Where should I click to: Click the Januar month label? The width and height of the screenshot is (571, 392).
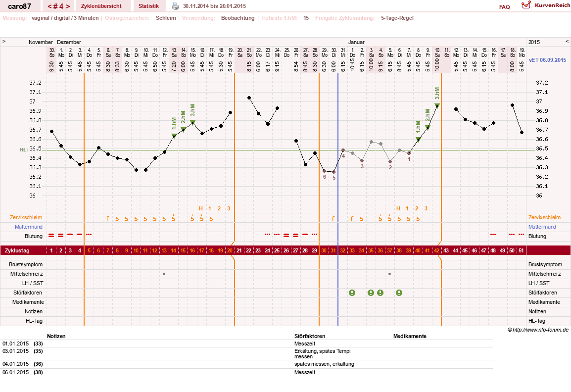tap(356, 42)
